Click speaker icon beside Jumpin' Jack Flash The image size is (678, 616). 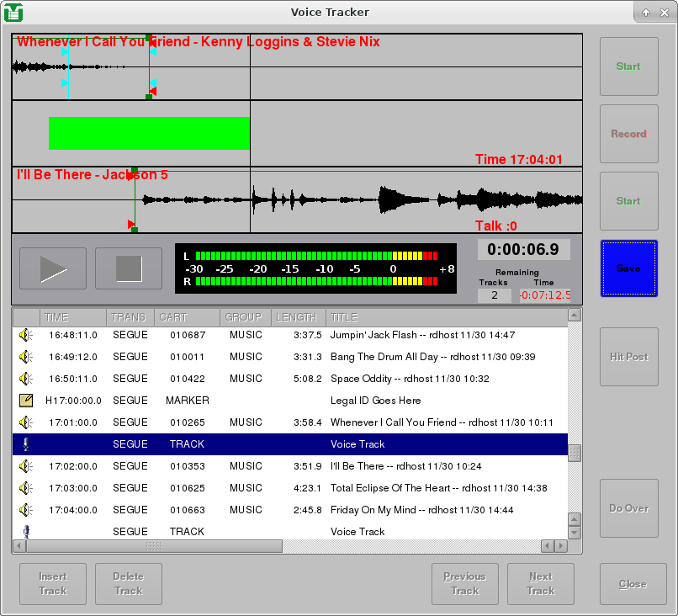pos(24,335)
